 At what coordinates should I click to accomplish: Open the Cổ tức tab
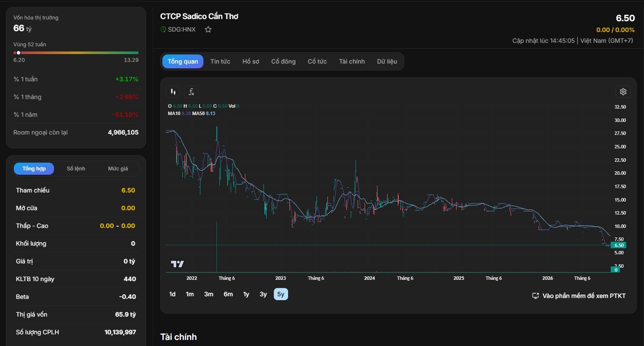[x=317, y=61]
